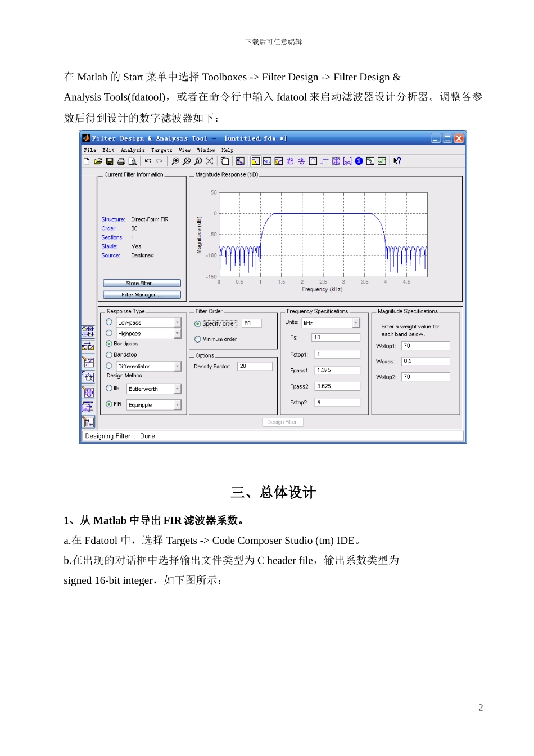The height and width of the screenshot is (756, 534).
Task: Click the Zoom Y-axis icon
Action: (x=198, y=161)
